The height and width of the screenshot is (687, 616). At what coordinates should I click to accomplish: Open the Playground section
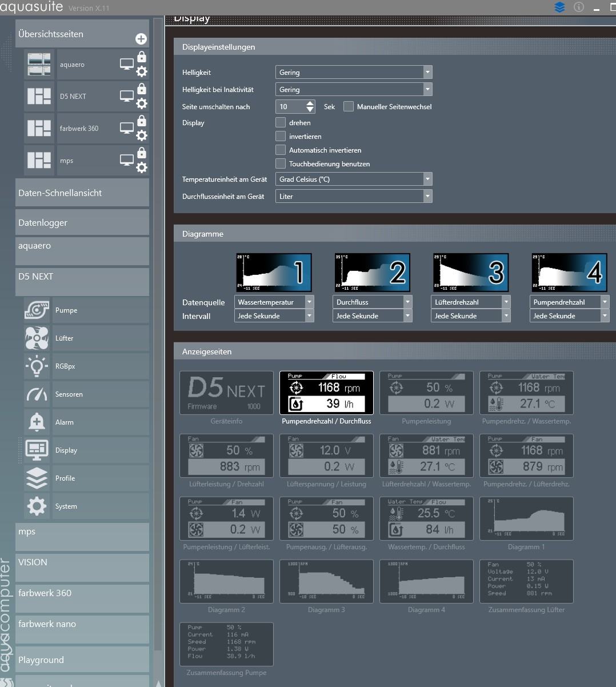point(82,660)
